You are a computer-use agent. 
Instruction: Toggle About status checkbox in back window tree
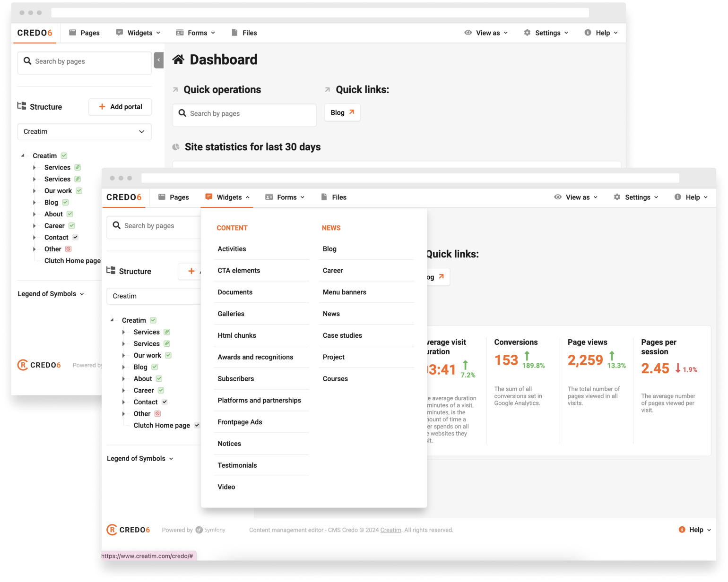69,214
